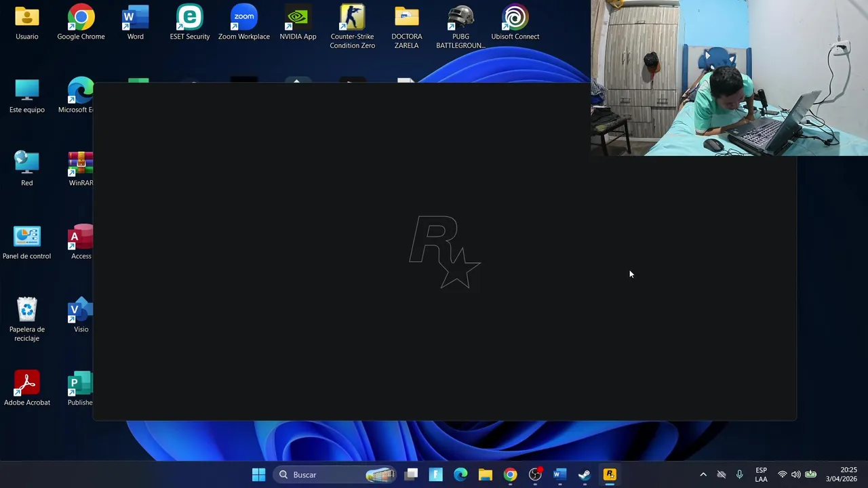This screenshot has height=488, width=868.
Task: Switch to OBS Studio in the taskbar
Action: pyautogui.click(x=535, y=474)
